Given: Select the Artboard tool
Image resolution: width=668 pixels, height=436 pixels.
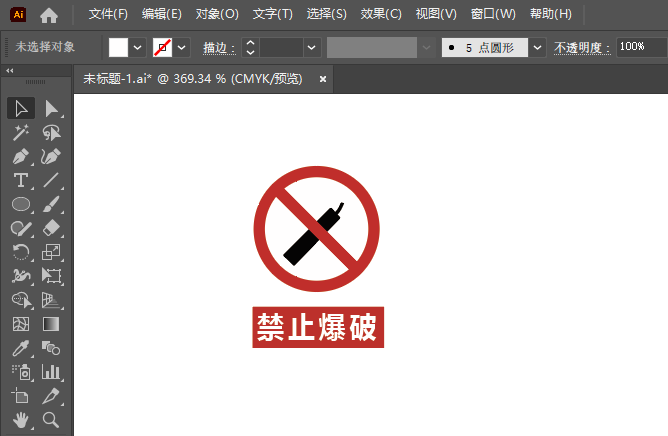Looking at the screenshot, I should [21, 396].
